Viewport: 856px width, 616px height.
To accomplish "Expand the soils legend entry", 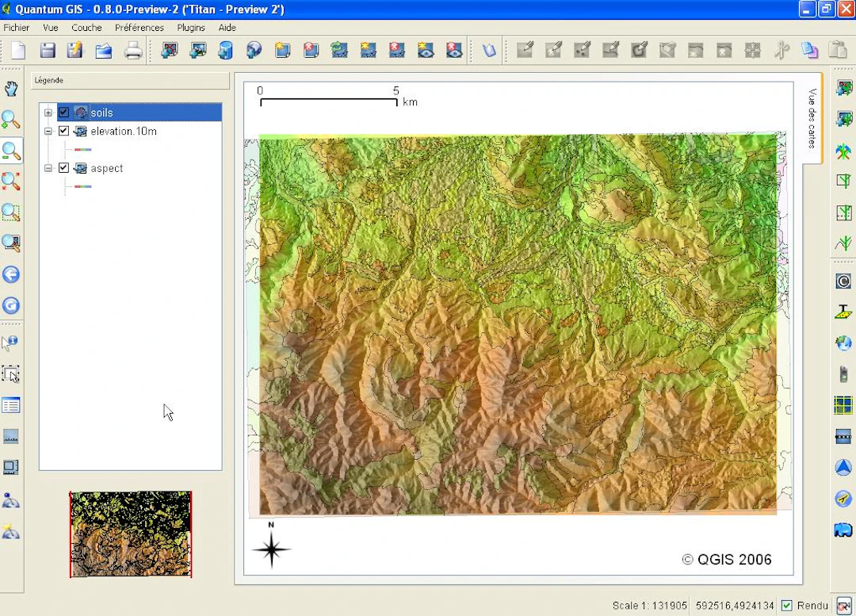I will point(48,112).
